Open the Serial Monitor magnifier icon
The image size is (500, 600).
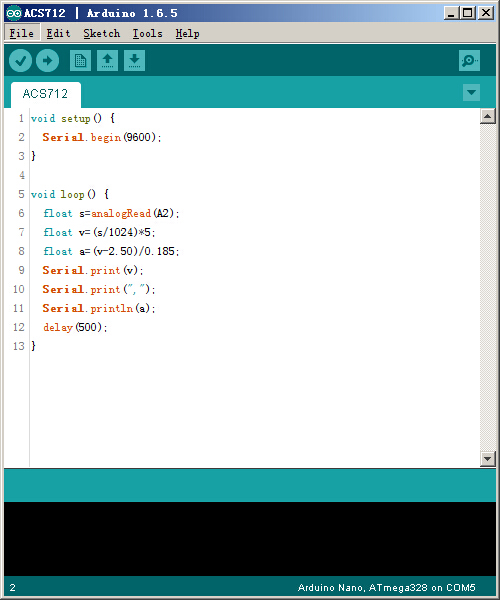tap(469, 60)
